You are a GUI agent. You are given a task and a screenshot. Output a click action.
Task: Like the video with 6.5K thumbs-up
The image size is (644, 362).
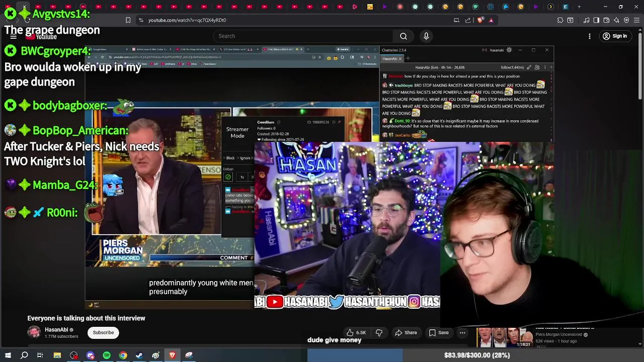click(x=356, y=332)
